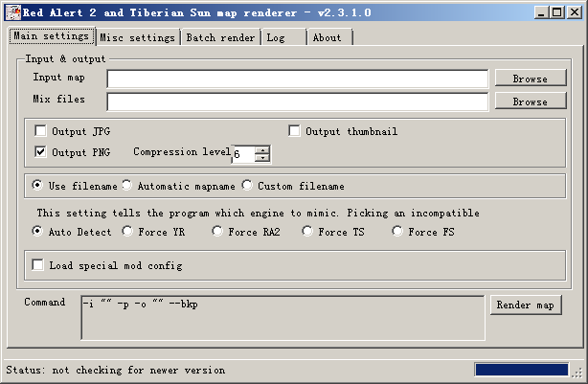Enable Load special mod config checkbox
588x384 pixels.
point(37,264)
